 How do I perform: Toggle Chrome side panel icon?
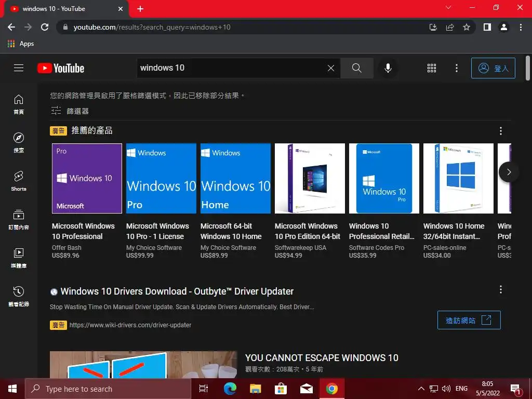coord(487,27)
